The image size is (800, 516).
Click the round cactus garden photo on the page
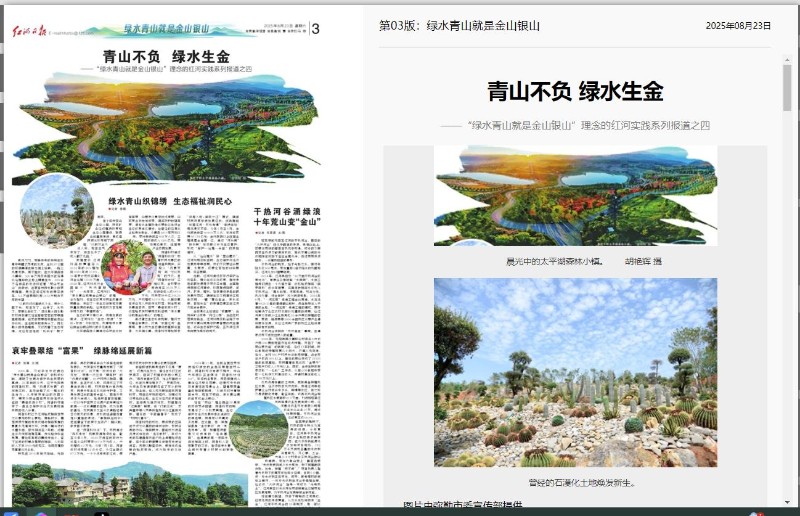click(x=56, y=210)
